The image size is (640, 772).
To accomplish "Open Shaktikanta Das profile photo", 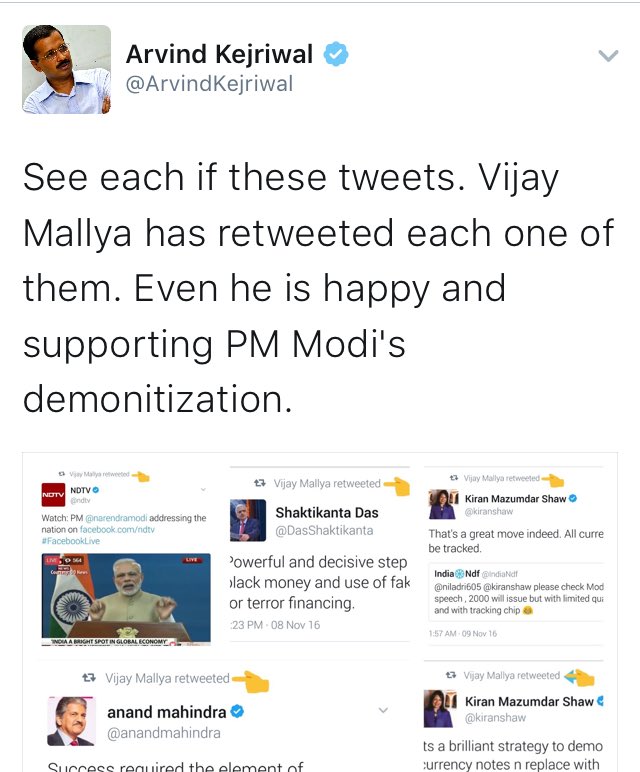I will (248, 520).
